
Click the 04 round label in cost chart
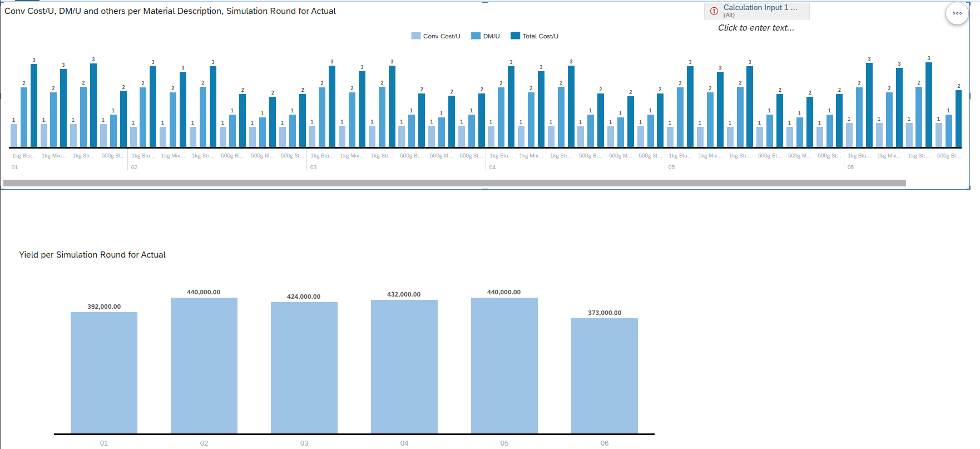[x=492, y=167]
